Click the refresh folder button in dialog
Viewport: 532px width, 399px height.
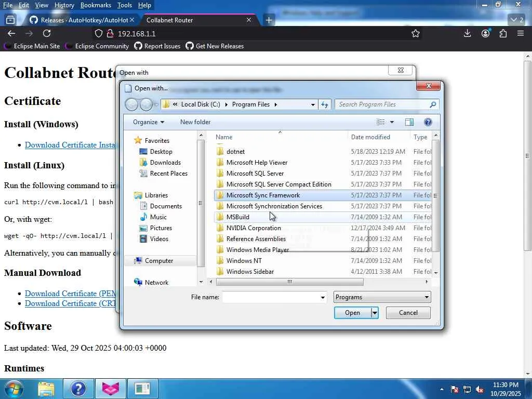pos(324,104)
